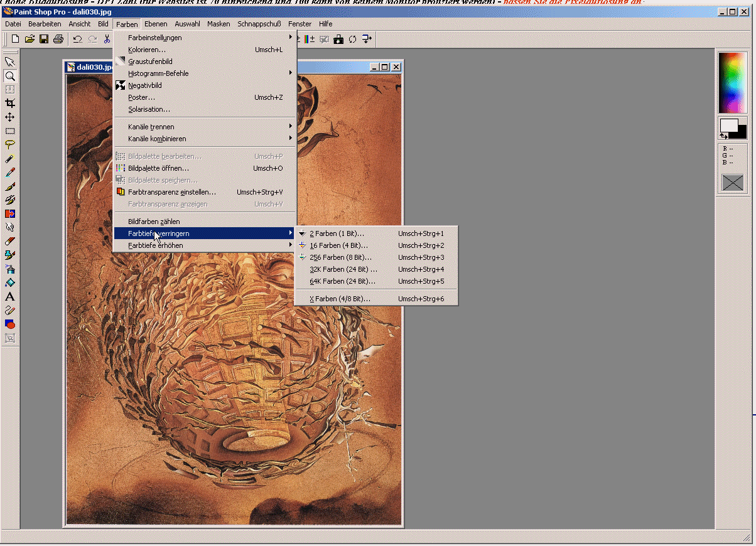Image resolution: width=756 pixels, height=546 pixels.
Task: Select the Picture Tube tool
Action: tap(10, 255)
